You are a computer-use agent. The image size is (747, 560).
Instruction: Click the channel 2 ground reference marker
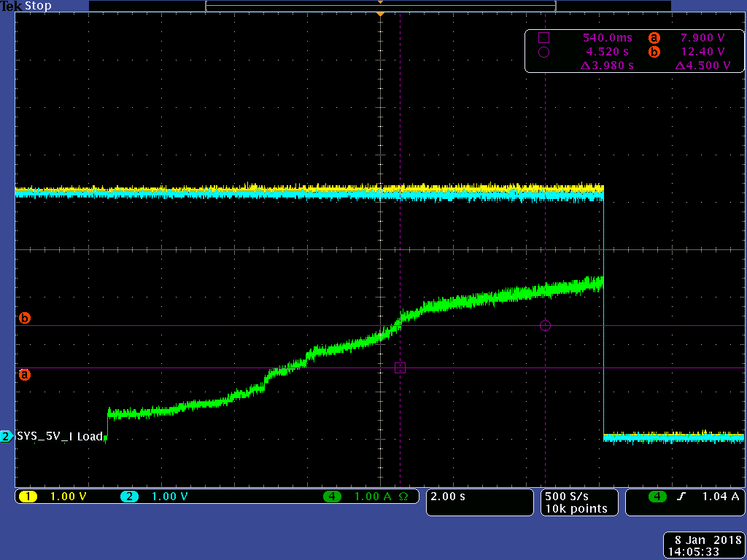pyautogui.click(x=6, y=436)
